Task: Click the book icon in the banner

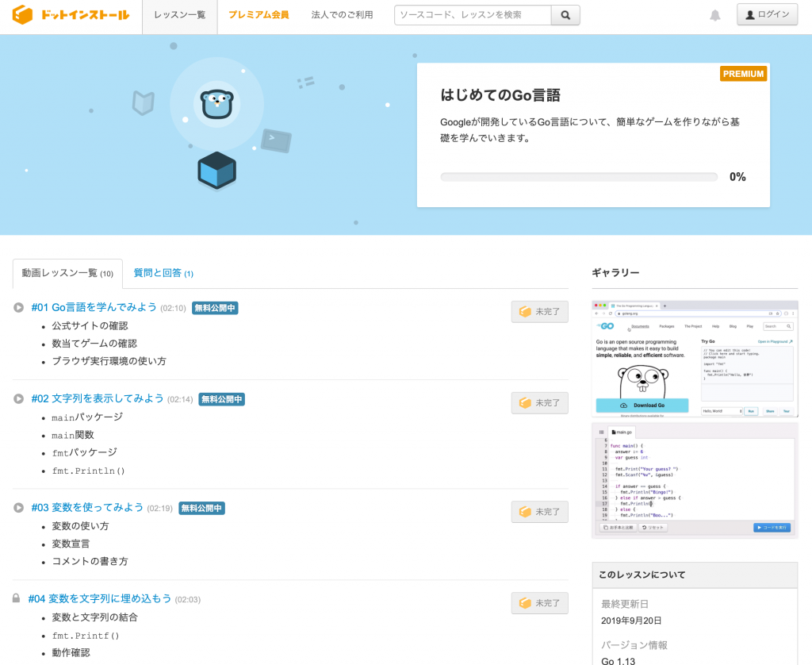Action: pyautogui.click(x=144, y=102)
